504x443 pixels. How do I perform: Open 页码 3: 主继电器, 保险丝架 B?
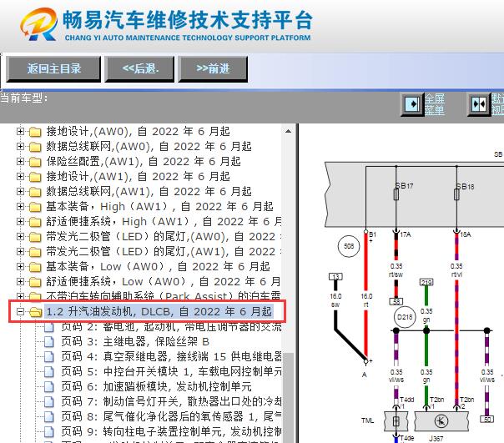point(135,341)
